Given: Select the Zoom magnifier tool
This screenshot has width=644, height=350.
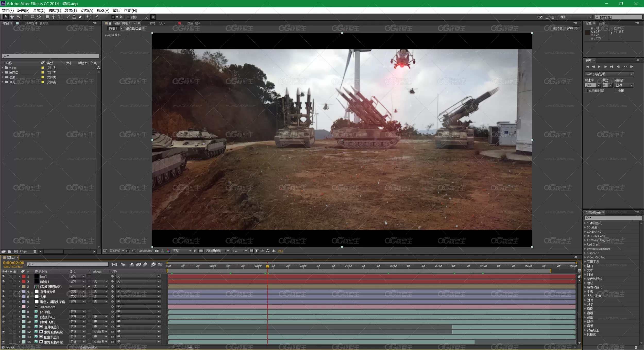Looking at the screenshot, I should click(x=18, y=17).
